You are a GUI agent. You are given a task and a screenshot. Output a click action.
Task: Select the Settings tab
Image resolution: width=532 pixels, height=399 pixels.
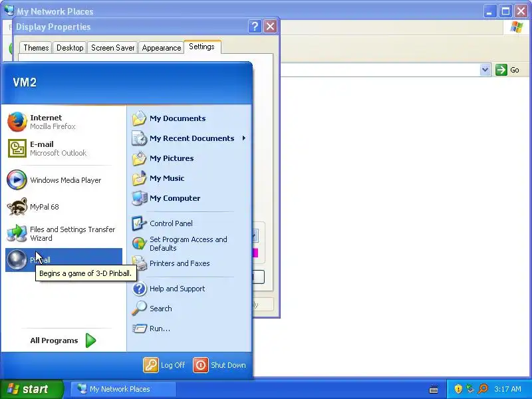click(x=202, y=47)
